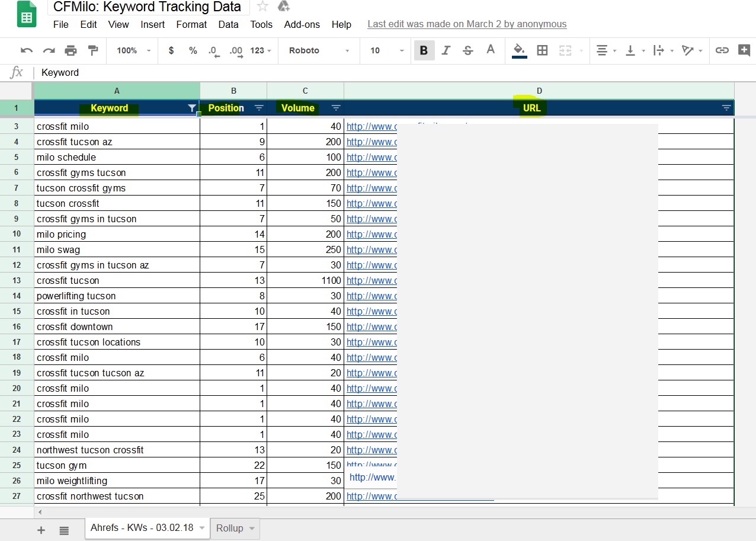Undo the last action
This screenshot has height=541, width=756.
click(x=27, y=50)
